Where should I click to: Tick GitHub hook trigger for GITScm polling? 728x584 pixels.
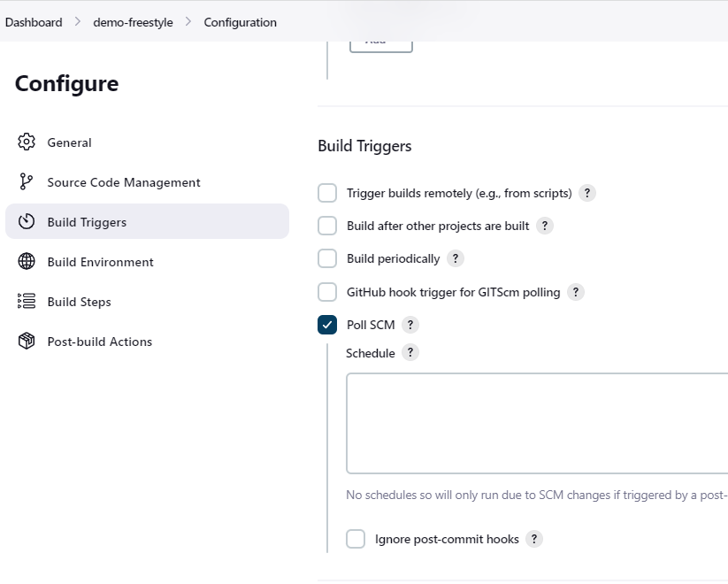click(327, 292)
